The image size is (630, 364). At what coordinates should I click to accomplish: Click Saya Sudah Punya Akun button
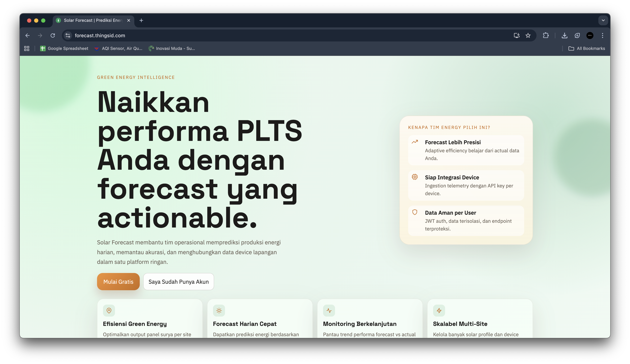point(178,282)
